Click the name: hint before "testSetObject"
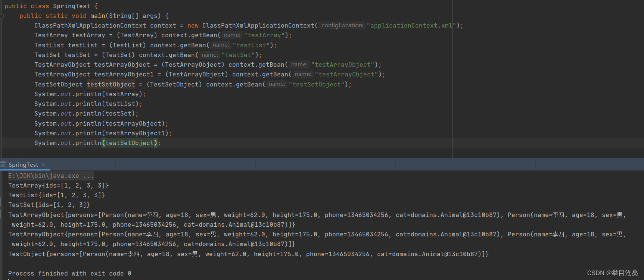 (277, 84)
